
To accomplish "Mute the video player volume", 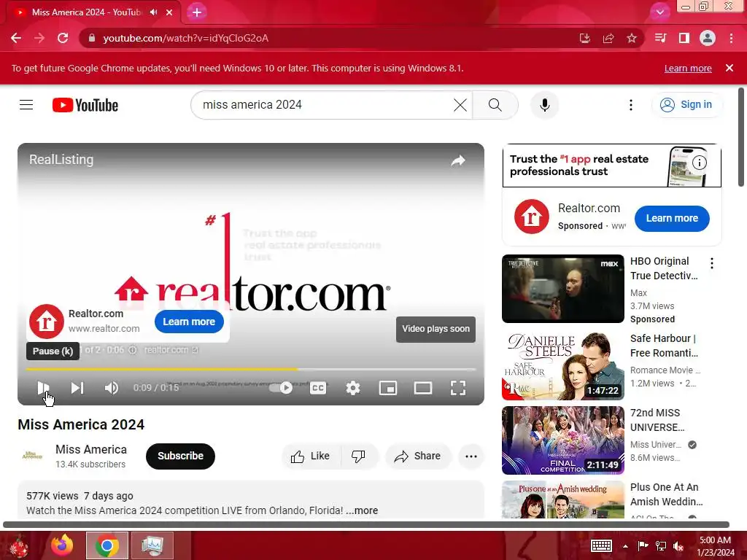I will pyautogui.click(x=112, y=388).
